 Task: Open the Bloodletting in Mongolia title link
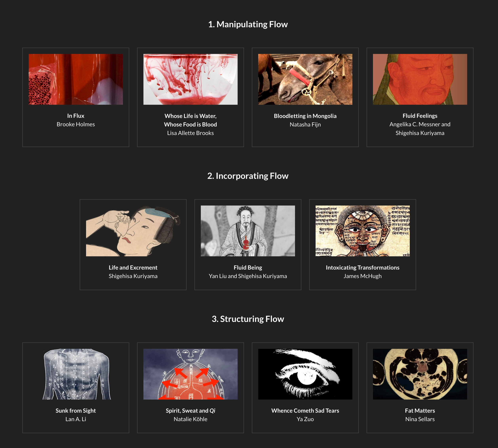pos(305,116)
